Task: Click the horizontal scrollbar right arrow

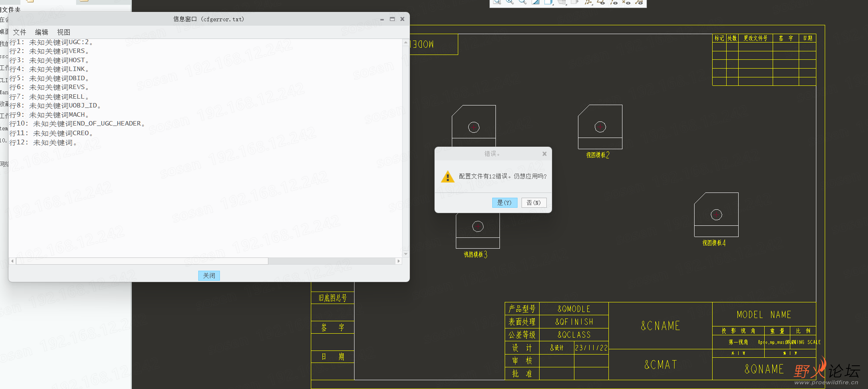Action: [x=398, y=261]
